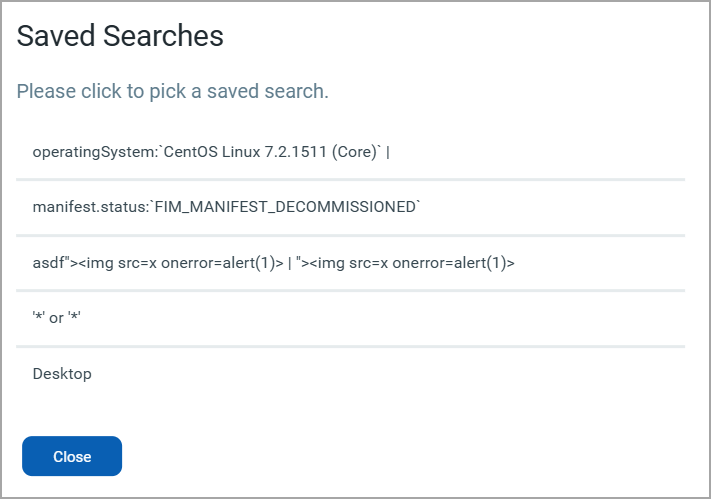
Task: Select the operatingSystem CentOS Linux saved search
Action: pos(350,152)
